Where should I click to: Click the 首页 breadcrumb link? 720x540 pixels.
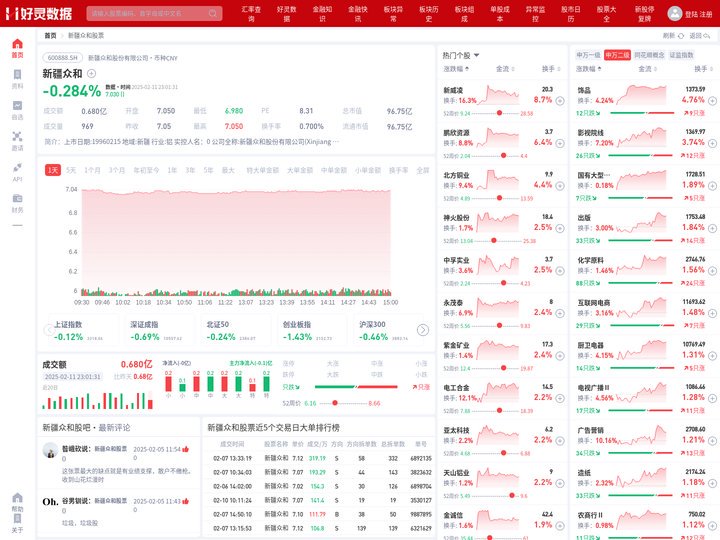(50, 35)
